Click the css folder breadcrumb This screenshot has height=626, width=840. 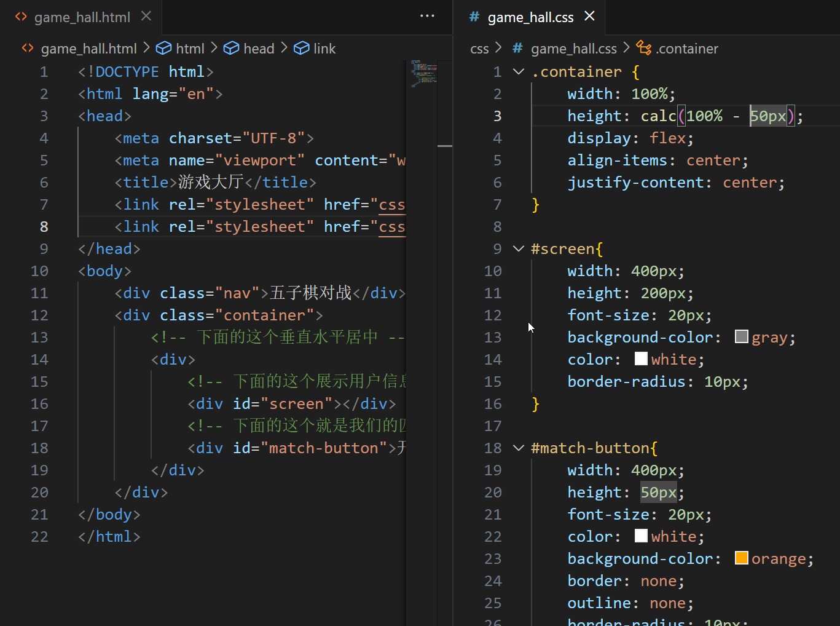click(x=479, y=49)
